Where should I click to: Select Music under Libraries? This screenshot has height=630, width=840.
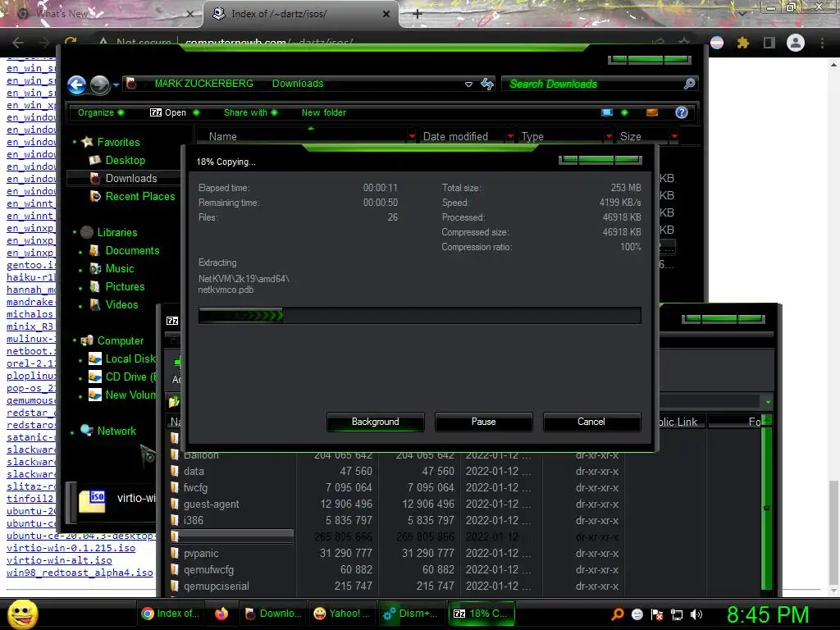click(x=120, y=268)
